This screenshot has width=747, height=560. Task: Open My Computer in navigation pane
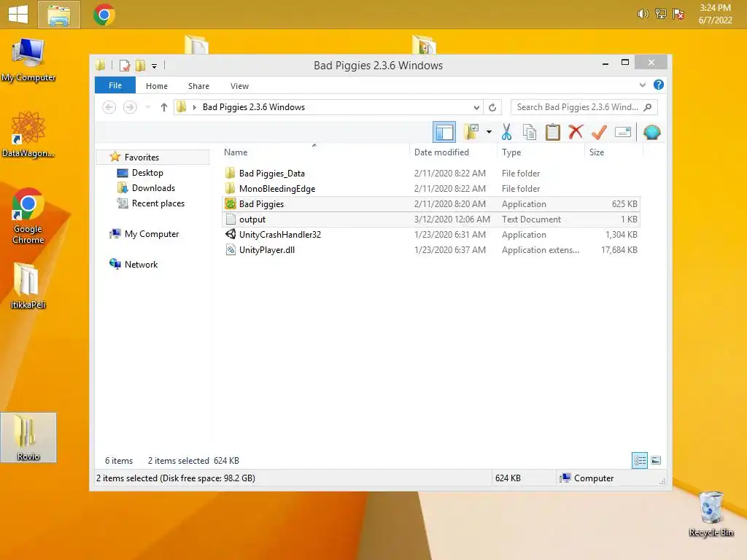point(152,234)
